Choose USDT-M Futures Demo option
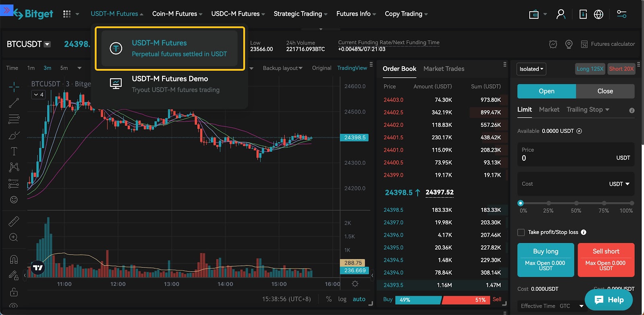The width and height of the screenshot is (644, 315). (169, 84)
